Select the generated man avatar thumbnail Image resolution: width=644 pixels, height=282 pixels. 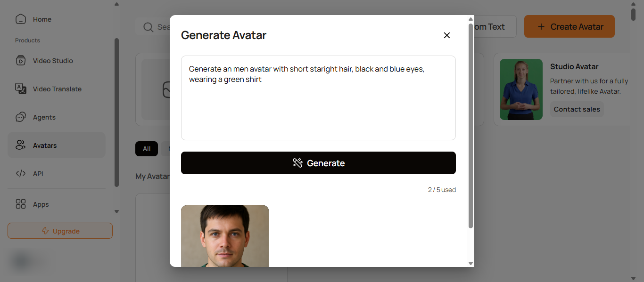click(x=225, y=236)
